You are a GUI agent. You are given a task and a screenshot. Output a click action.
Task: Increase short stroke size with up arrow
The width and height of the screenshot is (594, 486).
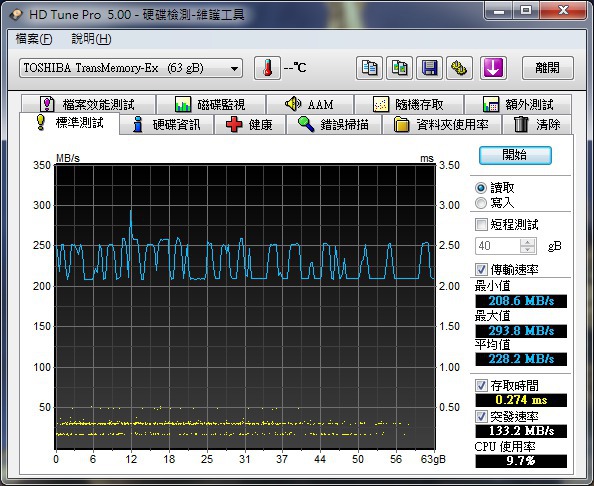coord(527,242)
